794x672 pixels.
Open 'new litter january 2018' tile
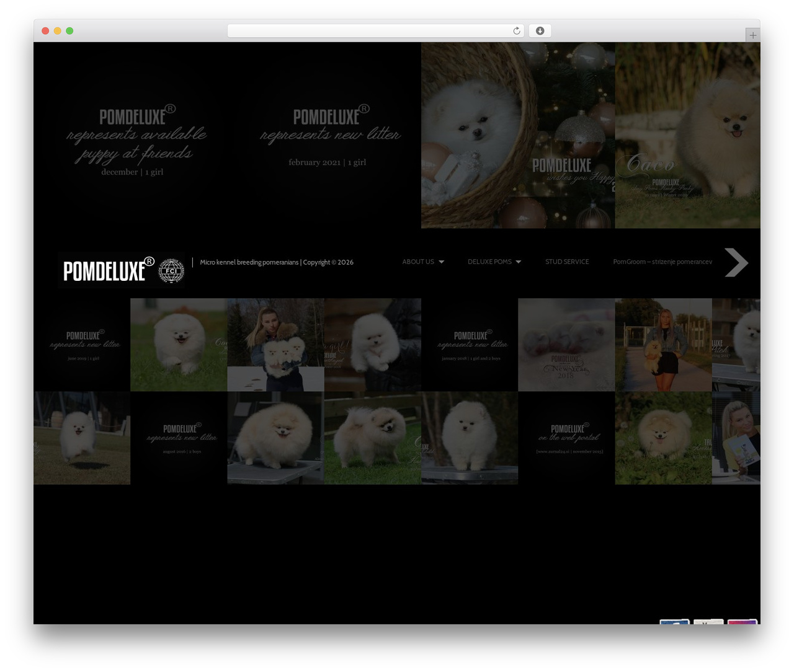click(470, 345)
